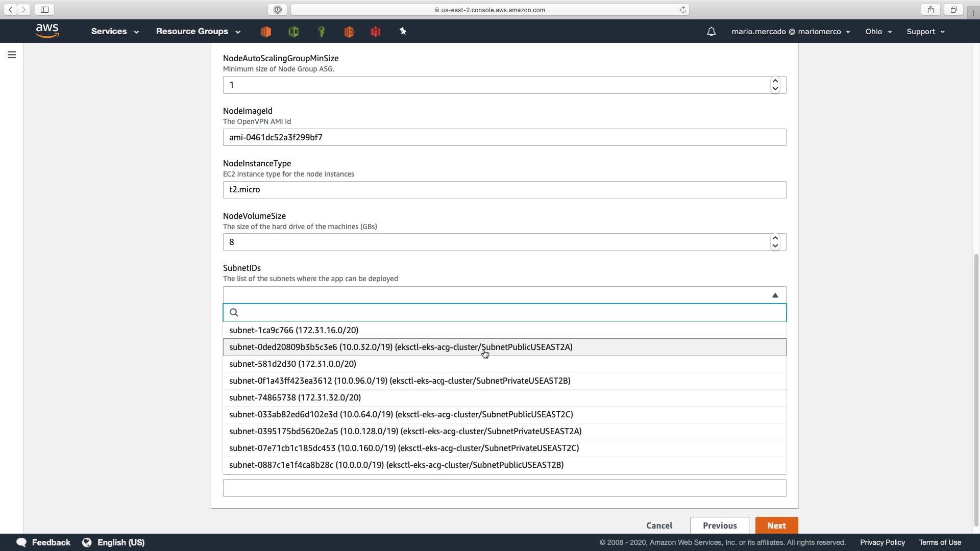Select subnet SubnetPublicUSEAST2A option
Screen dimensions: 980x551
pyautogui.click(x=401, y=347)
